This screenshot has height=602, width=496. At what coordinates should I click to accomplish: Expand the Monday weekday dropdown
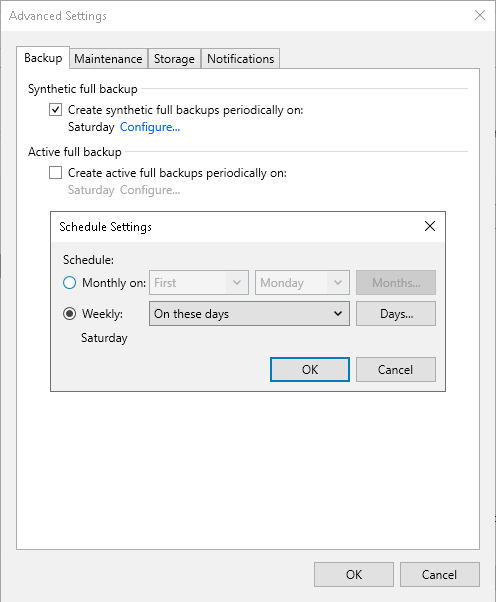(302, 283)
